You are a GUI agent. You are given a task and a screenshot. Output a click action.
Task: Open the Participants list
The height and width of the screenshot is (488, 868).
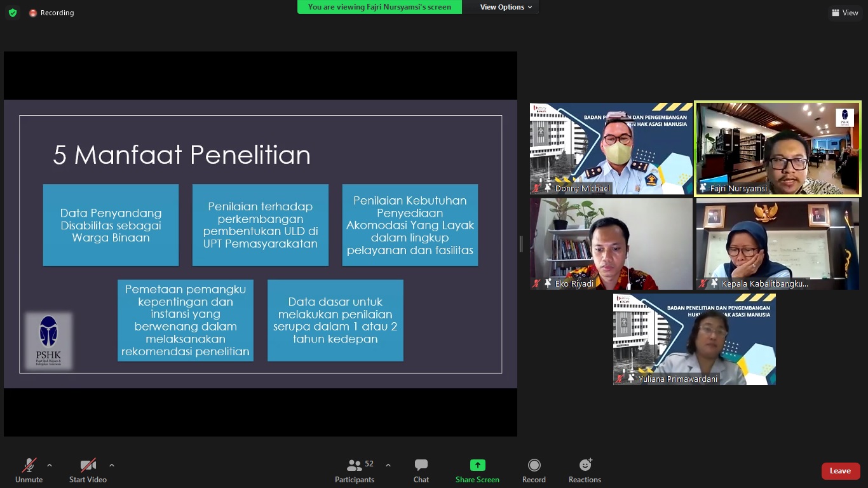coord(355,471)
